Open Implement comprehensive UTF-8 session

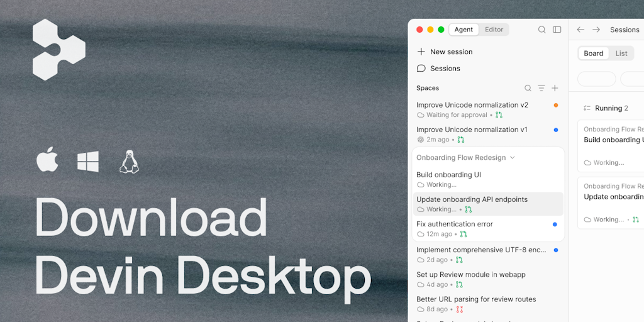pyautogui.click(x=488, y=255)
